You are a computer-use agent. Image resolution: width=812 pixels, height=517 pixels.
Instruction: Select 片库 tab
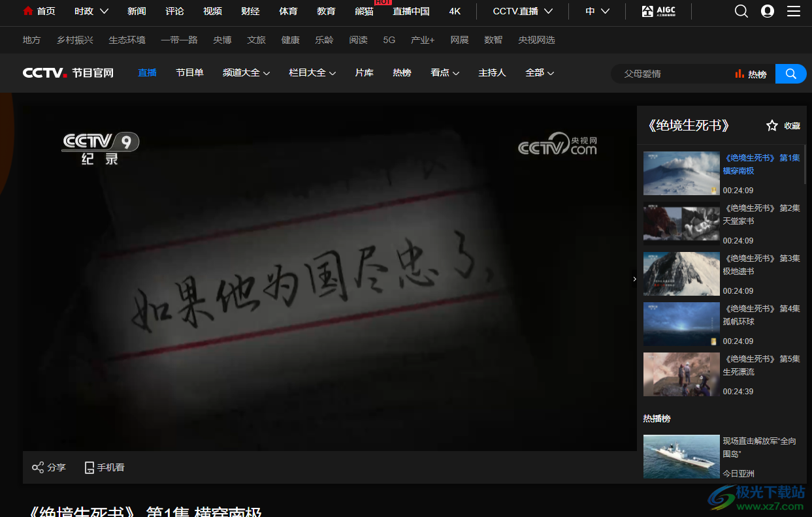tap(364, 73)
